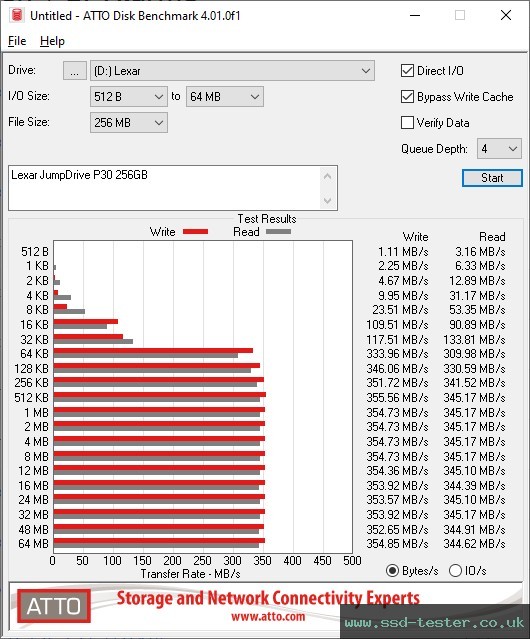The height and width of the screenshot is (639, 530).
Task: Open the Help menu
Action: tap(52, 41)
